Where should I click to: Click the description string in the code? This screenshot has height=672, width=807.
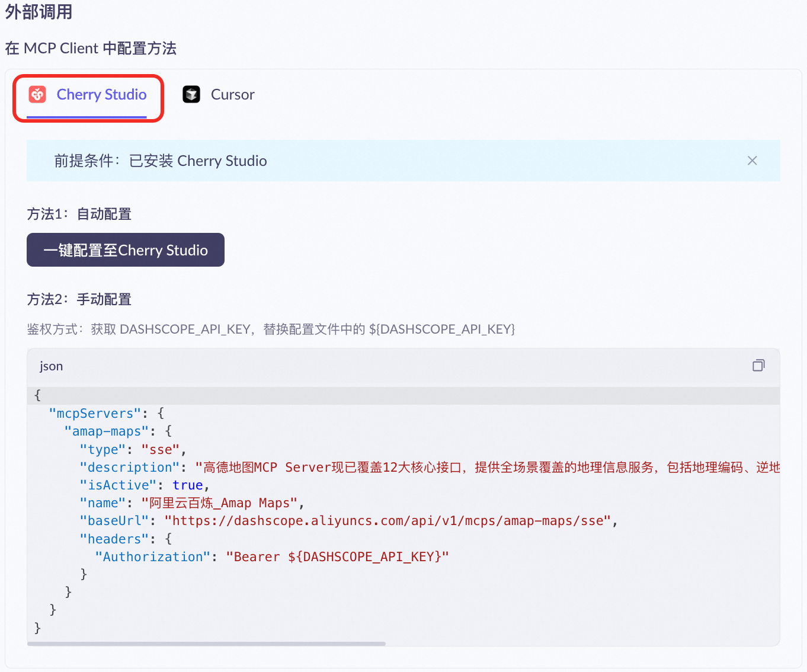tap(487, 468)
